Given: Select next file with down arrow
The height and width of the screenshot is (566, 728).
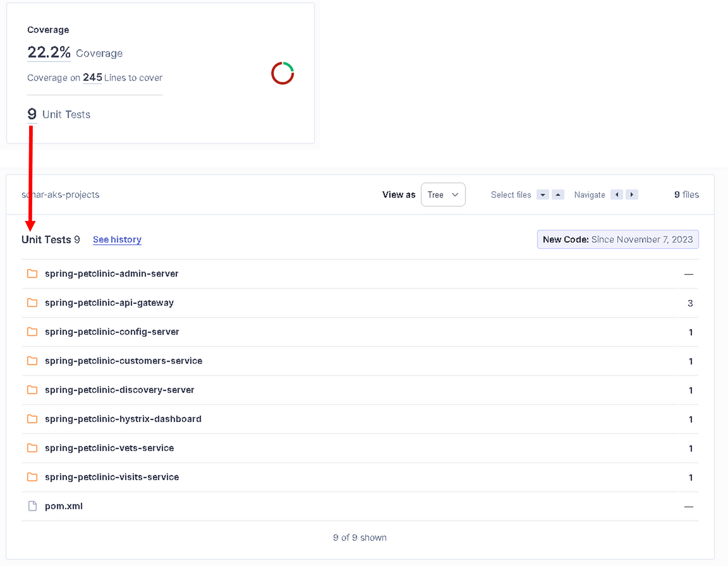Looking at the screenshot, I should 543,195.
